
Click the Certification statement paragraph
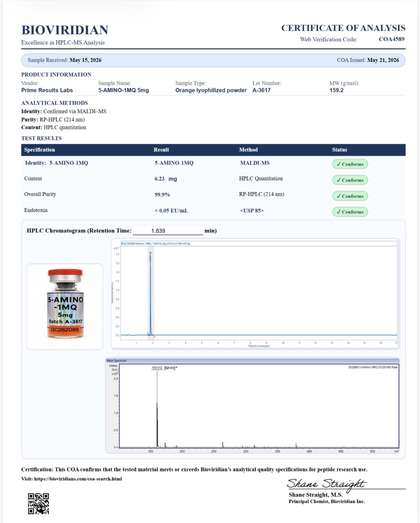(194, 469)
